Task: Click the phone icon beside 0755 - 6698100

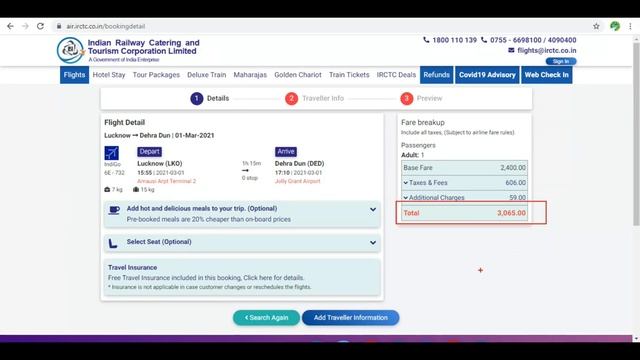Action: 484,40
